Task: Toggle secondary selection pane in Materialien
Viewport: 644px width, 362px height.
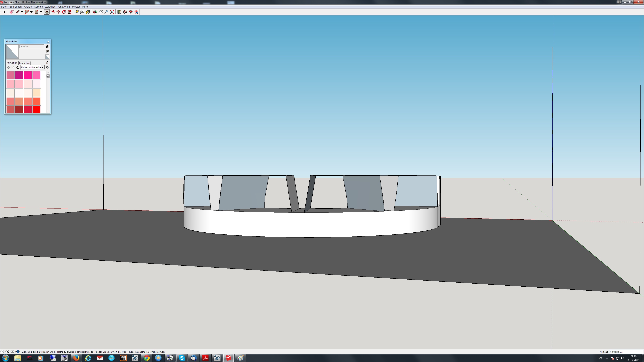Action: click(x=47, y=47)
